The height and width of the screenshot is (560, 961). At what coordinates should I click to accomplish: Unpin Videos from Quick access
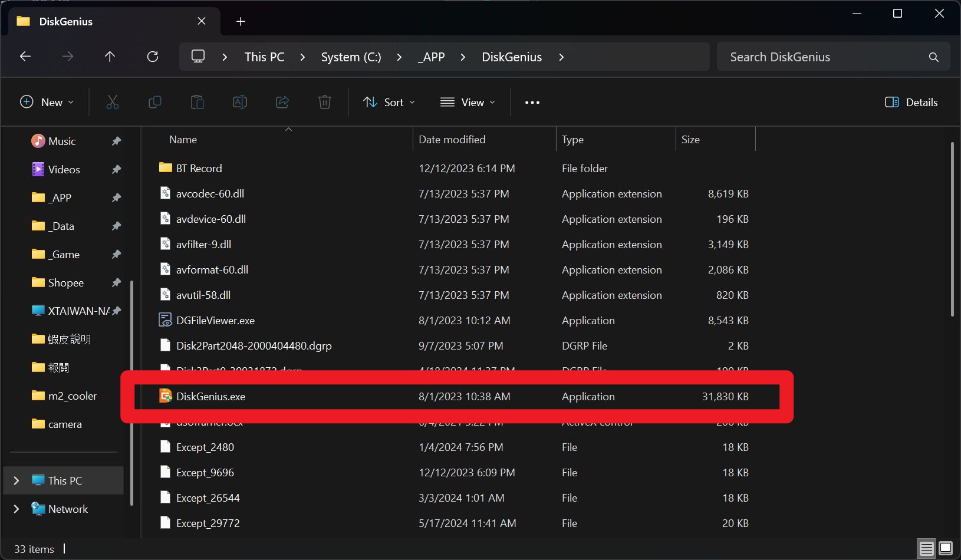117,170
